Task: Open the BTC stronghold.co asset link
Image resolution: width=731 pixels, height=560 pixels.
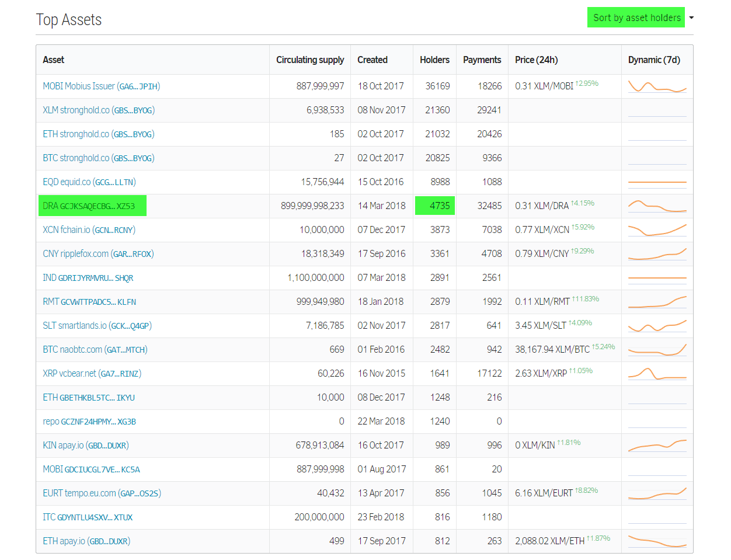Action: click(x=98, y=158)
